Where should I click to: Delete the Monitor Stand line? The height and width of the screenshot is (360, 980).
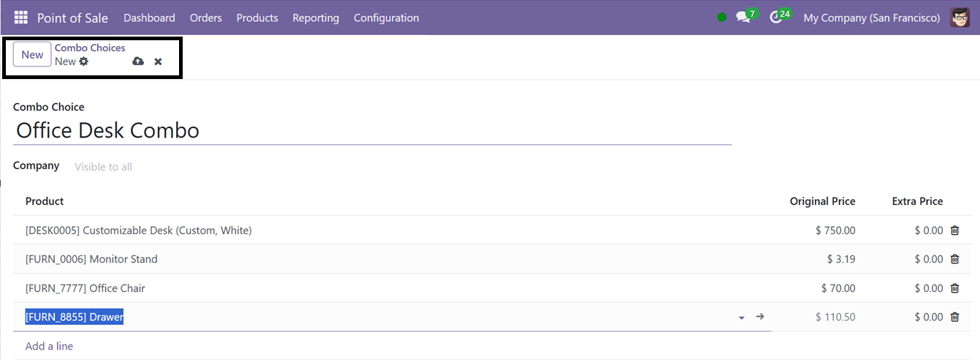click(954, 259)
